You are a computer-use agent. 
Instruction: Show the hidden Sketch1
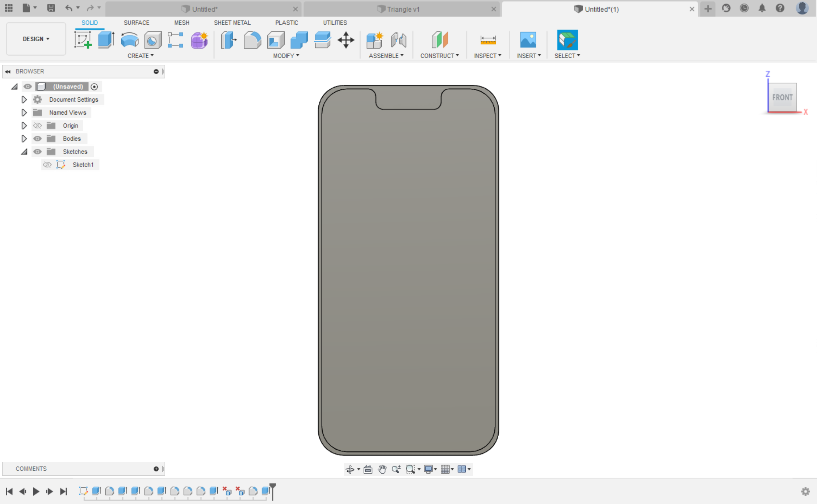[x=47, y=165]
